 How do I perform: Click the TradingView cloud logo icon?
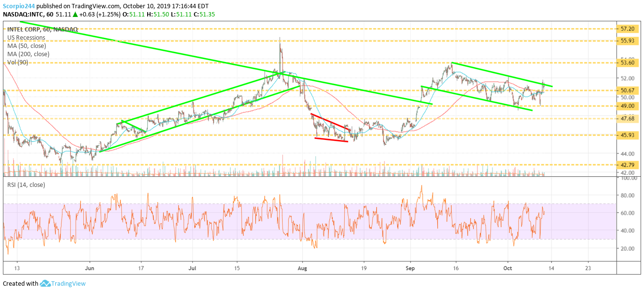point(46,284)
